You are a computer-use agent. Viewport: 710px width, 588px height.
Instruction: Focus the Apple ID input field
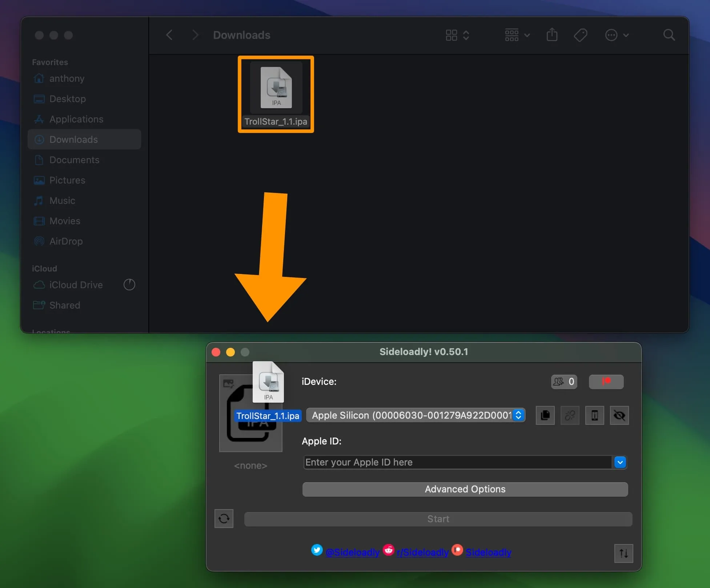pyautogui.click(x=458, y=462)
